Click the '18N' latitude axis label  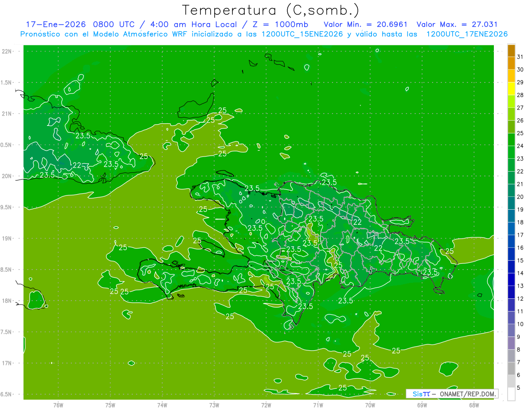point(8,301)
